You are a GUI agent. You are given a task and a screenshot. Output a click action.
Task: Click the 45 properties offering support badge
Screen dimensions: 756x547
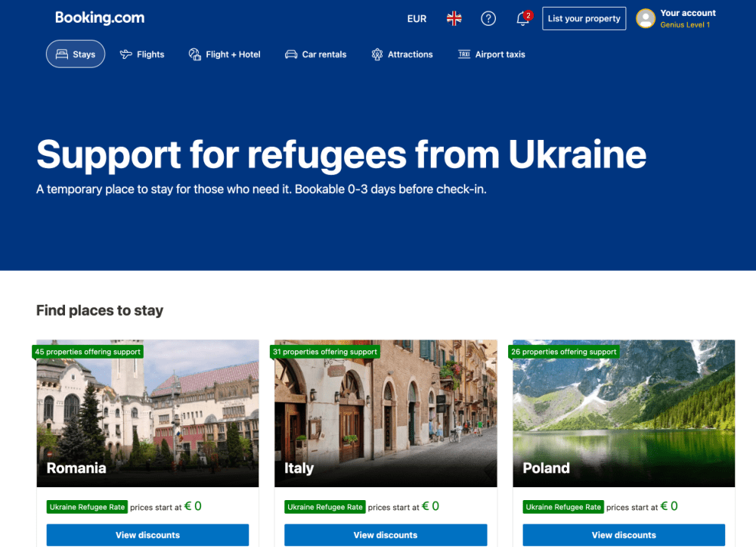tap(88, 352)
